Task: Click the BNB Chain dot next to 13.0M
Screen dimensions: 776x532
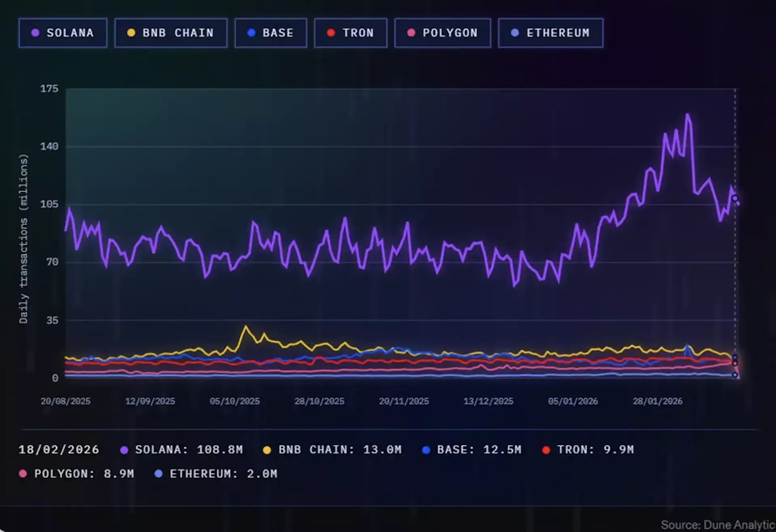Action: 267,450
